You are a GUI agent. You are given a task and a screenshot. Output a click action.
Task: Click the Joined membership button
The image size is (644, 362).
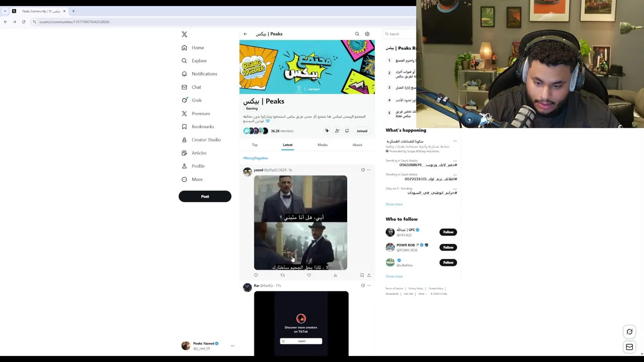[362, 131]
